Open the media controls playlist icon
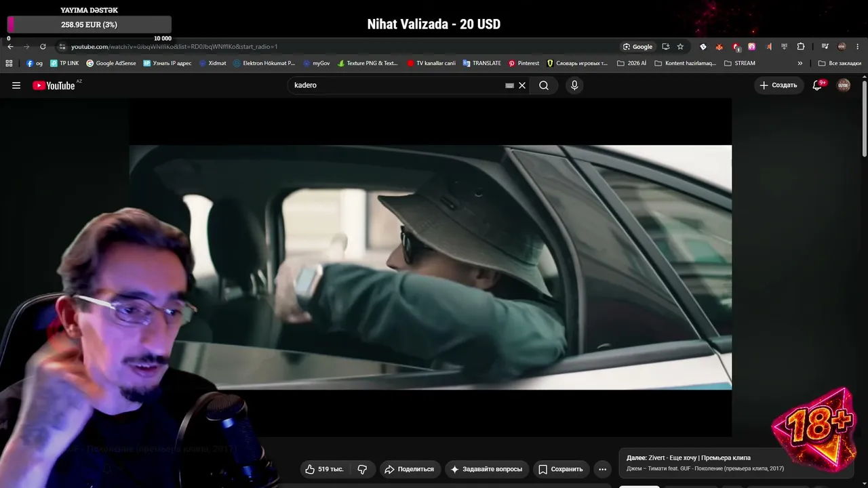The image size is (868, 488). pyautogui.click(x=825, y=47)
